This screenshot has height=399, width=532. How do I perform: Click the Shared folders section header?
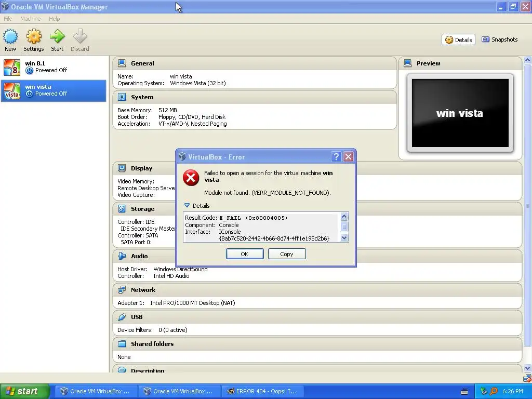(317, 344)
